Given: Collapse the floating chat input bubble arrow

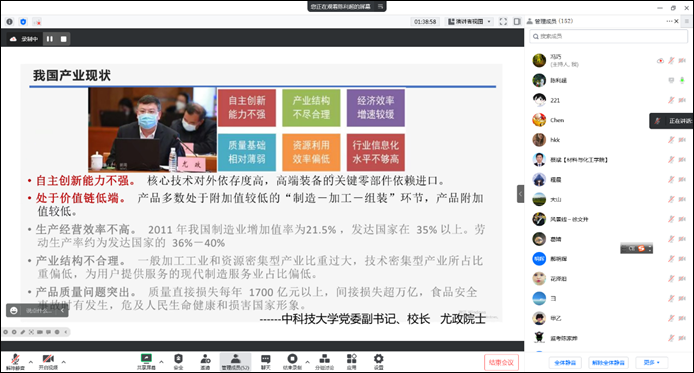Looking at the screenshot, I should tap(62, 311).
